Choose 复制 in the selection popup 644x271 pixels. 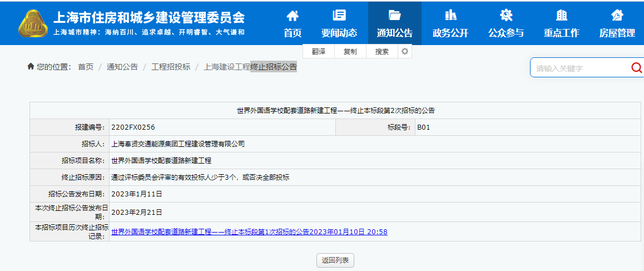click(350, 52)
